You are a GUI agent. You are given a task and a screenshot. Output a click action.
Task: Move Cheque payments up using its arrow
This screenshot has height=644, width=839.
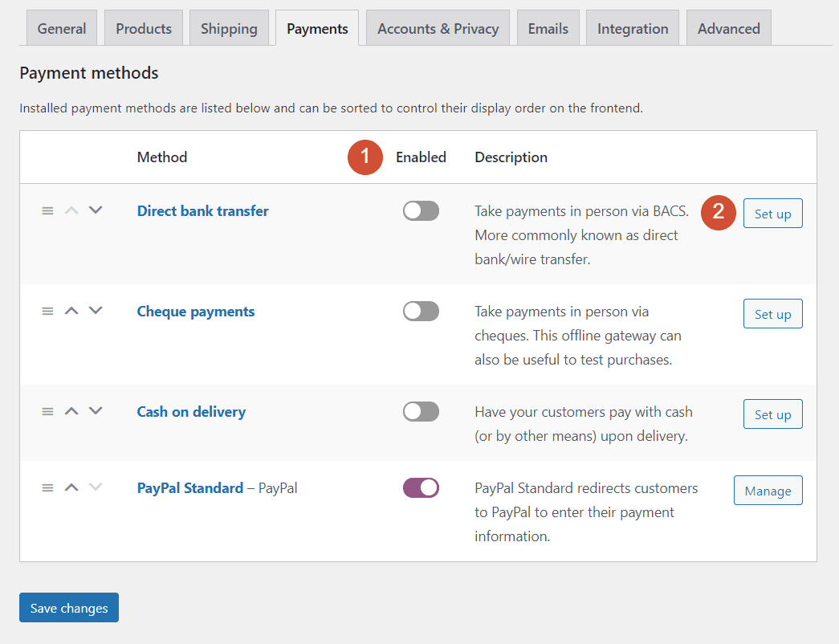(x=71, y=311)
